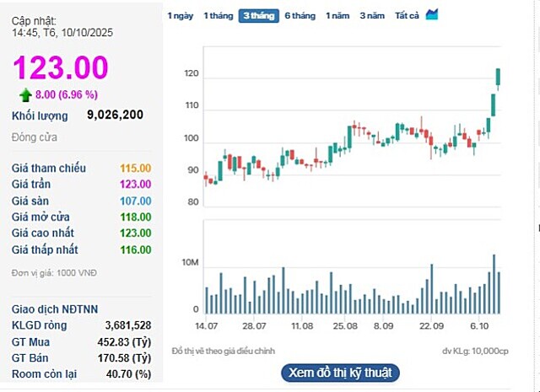This screenshot has height=392, width=540.
Task: Select the Giá tham chiếu value 115.00
Action: [x=136, y=169]
